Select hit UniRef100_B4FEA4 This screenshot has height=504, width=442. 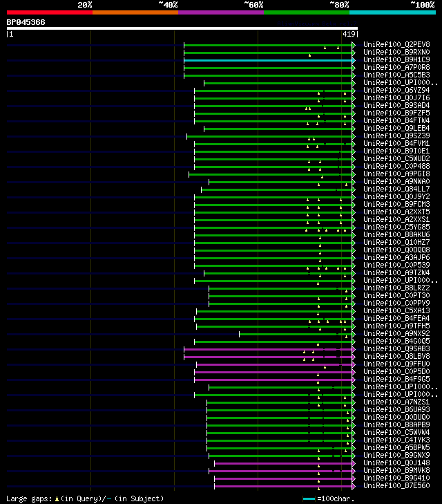396,318
